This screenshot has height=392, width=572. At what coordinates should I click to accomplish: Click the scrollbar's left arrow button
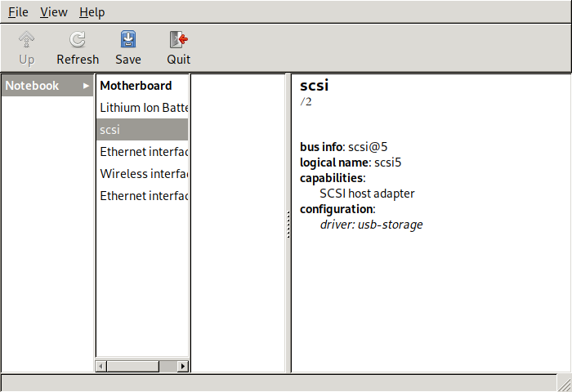tap(101, 367)
